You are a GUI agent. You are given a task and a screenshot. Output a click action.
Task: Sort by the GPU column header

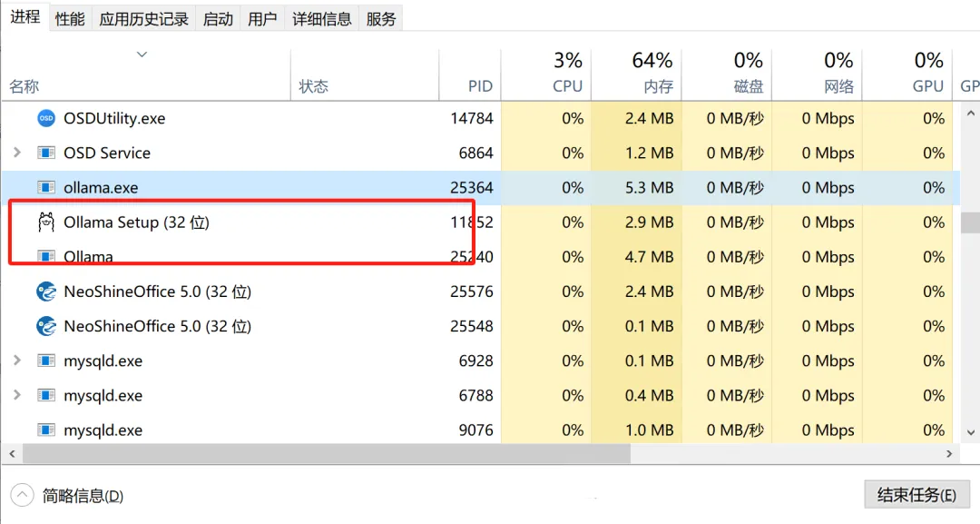pyautogui.click(x=907, y=75)
